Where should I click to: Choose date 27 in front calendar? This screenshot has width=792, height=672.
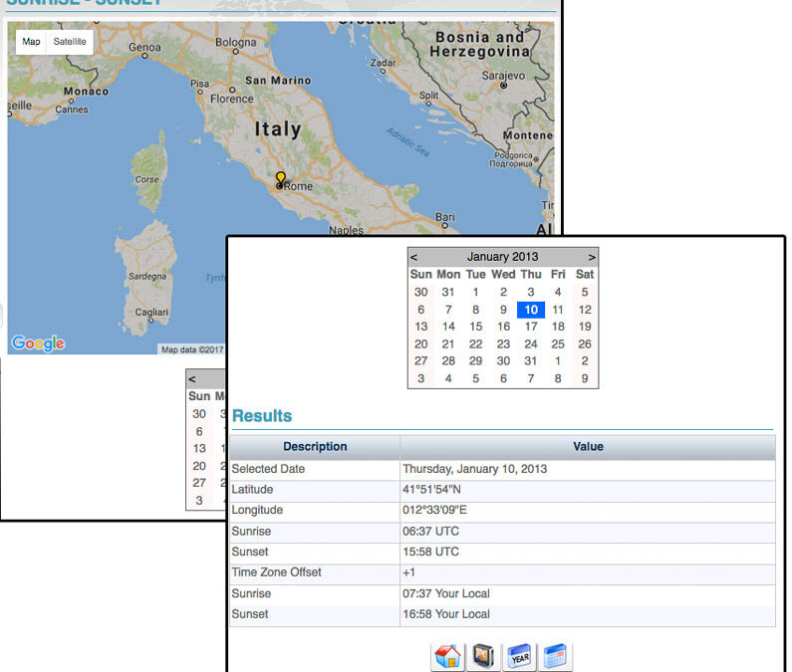(421, 361)
